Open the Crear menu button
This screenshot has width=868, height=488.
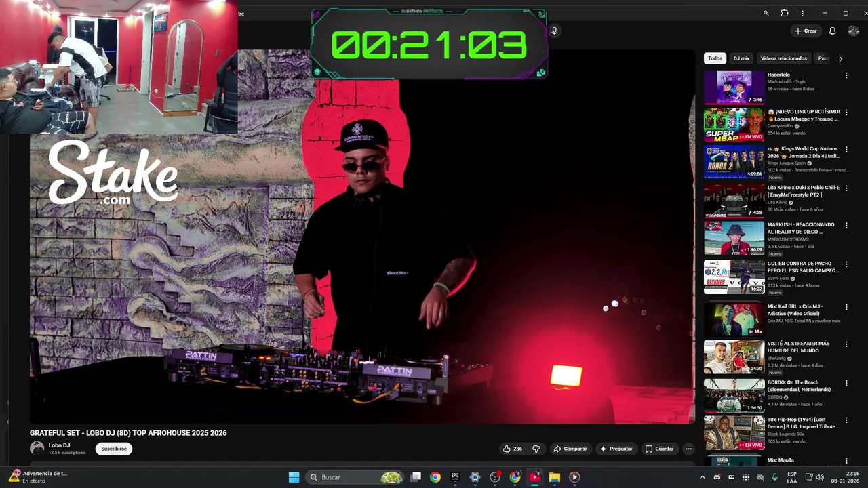pyautogui.click(x=806, y=30)
